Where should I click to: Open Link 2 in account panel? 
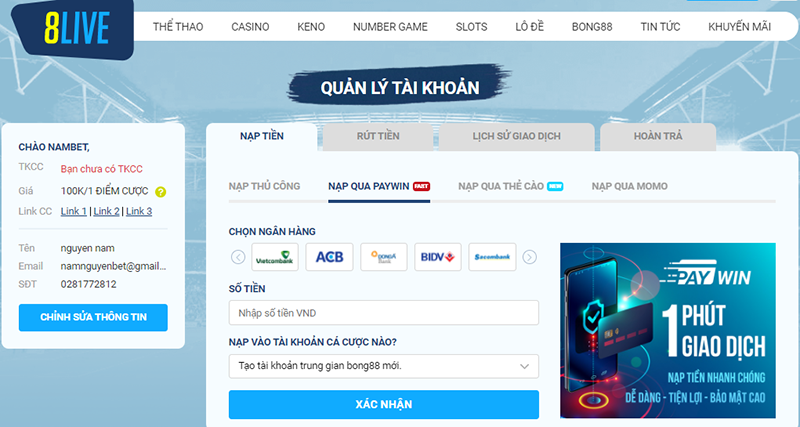tap(106, 211)
